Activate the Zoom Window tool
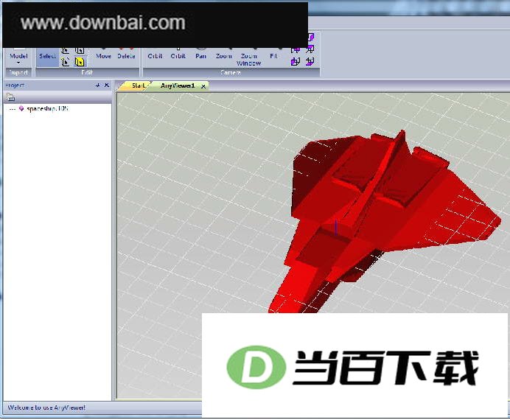The width and height of the screenshot is (510, 420). click(x=249, y=60)
